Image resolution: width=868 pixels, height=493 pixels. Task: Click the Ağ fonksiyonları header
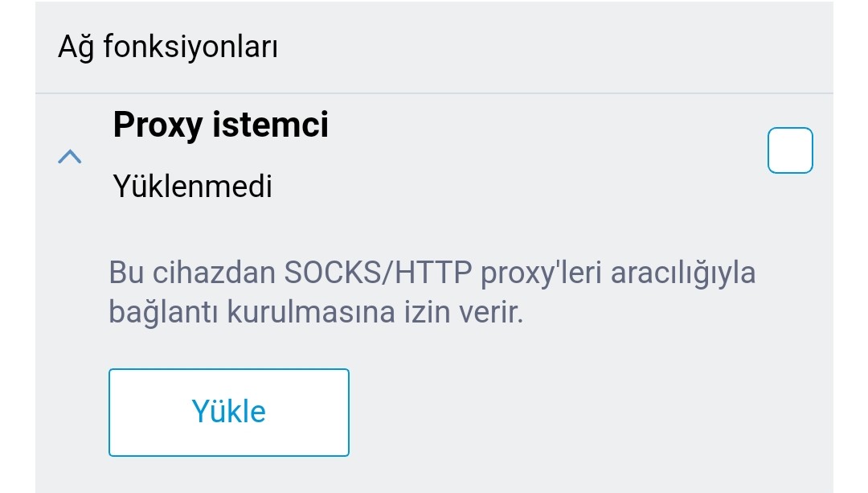tap(168, 47)
